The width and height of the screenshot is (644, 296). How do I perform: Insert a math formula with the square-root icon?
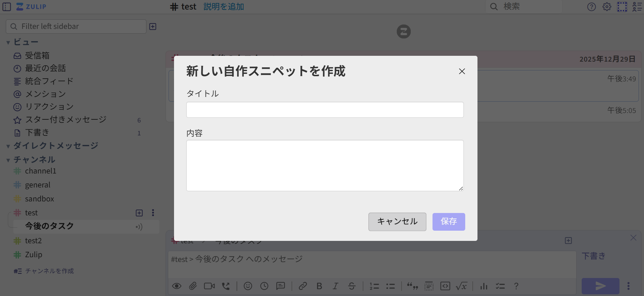pos(461,286)
